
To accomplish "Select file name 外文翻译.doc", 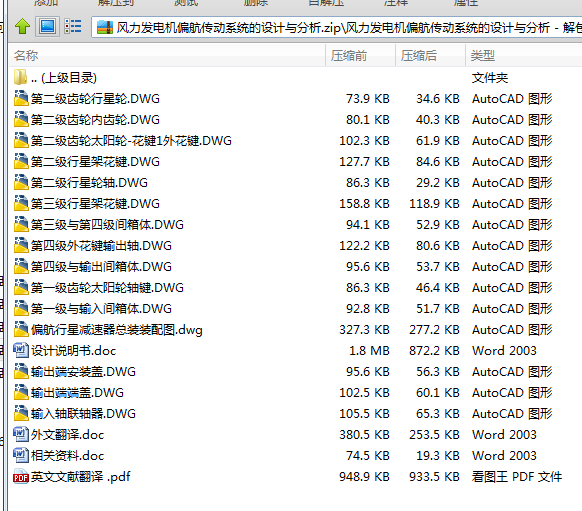I will 68,435.
